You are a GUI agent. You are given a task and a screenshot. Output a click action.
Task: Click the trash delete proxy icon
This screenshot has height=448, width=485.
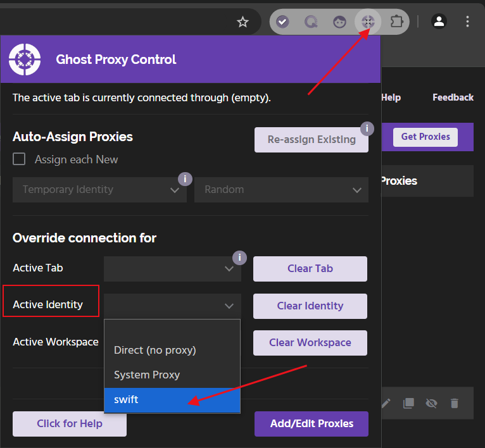click(x=454, y=403)
